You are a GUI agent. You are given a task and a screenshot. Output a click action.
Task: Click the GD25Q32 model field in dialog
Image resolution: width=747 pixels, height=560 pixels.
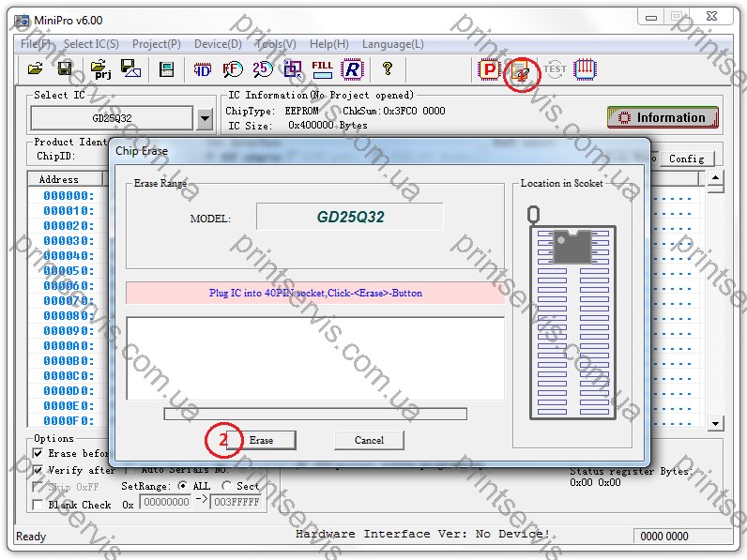pyautogui.click(x=350, y=217)
